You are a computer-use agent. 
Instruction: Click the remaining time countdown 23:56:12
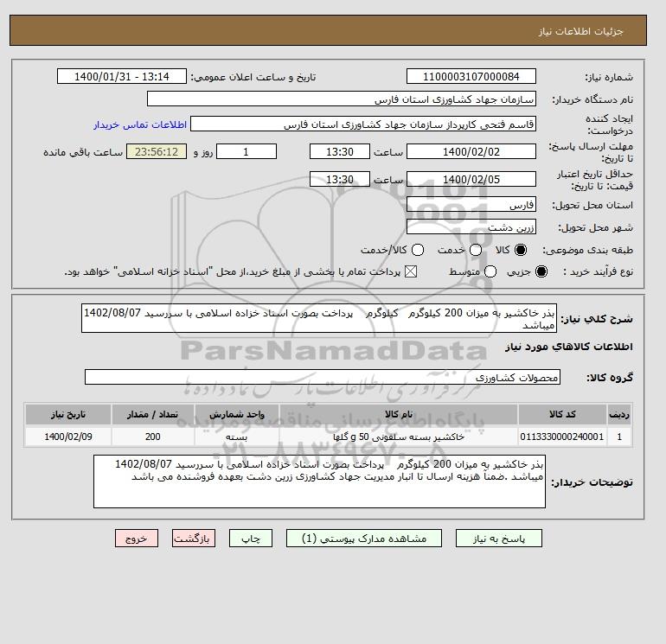pyautogui.click(x=157, y=151)
